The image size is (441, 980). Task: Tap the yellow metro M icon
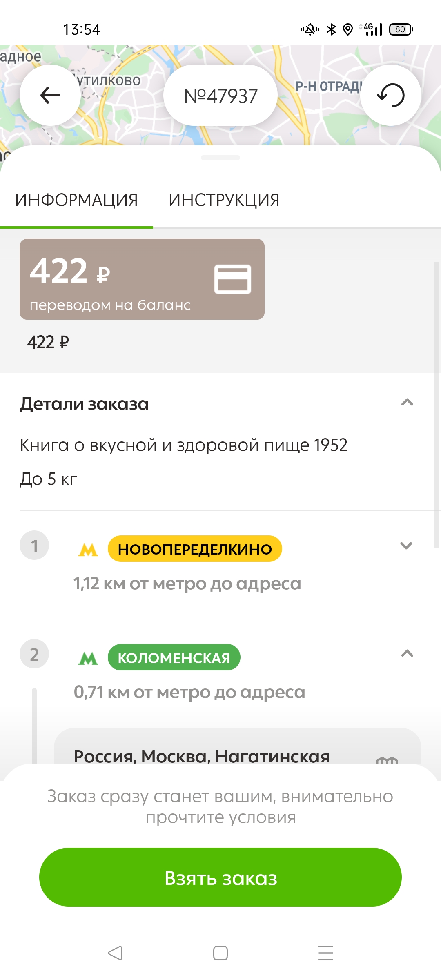88,550
